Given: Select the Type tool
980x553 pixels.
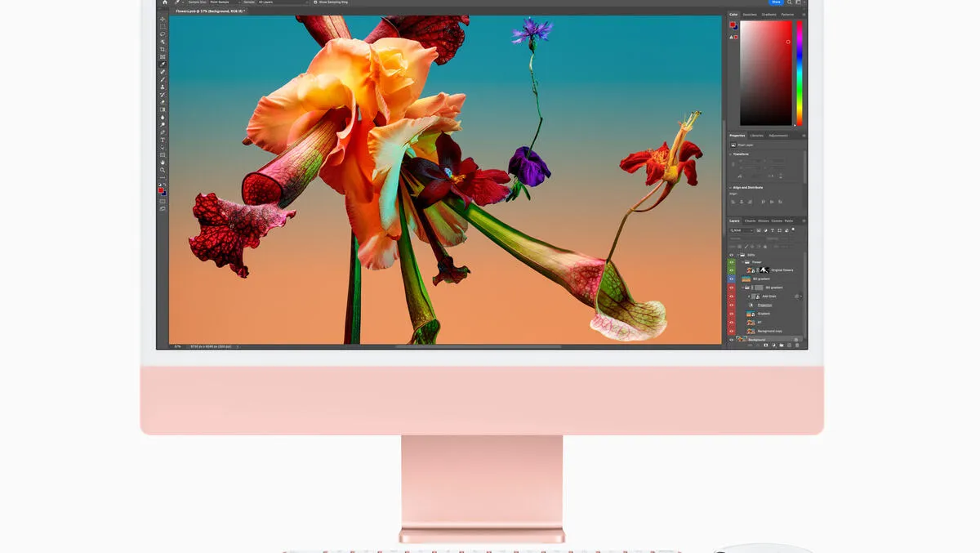Looking at the screenshot, I should tap(163, 140).
